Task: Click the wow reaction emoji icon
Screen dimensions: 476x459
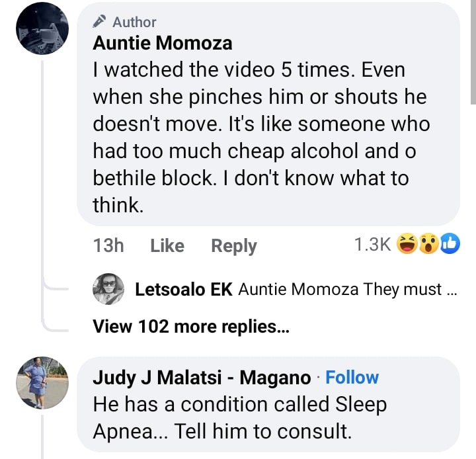Action: click(x=428, y=245)
